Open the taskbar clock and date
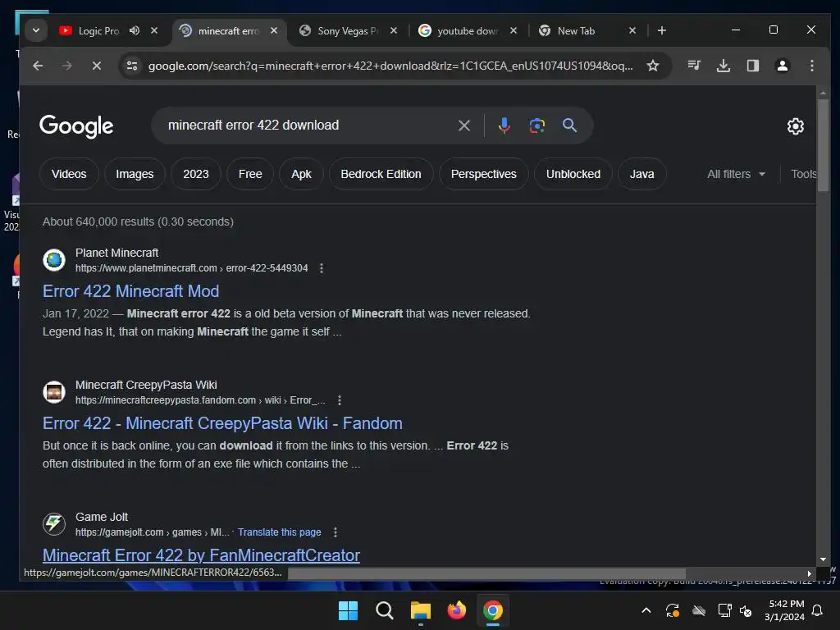Viewport: 840px width, 630px height. click(784, 610)
